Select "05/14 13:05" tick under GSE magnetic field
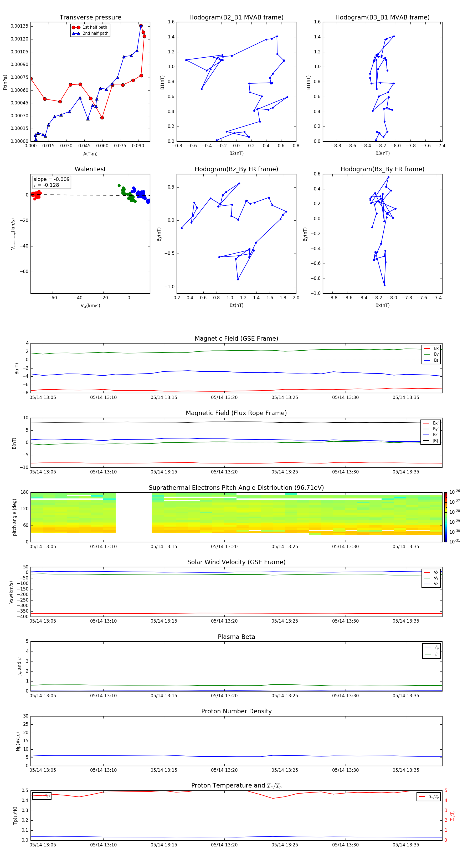The height and width of the screenshot is (868, 473). [43, 398]
